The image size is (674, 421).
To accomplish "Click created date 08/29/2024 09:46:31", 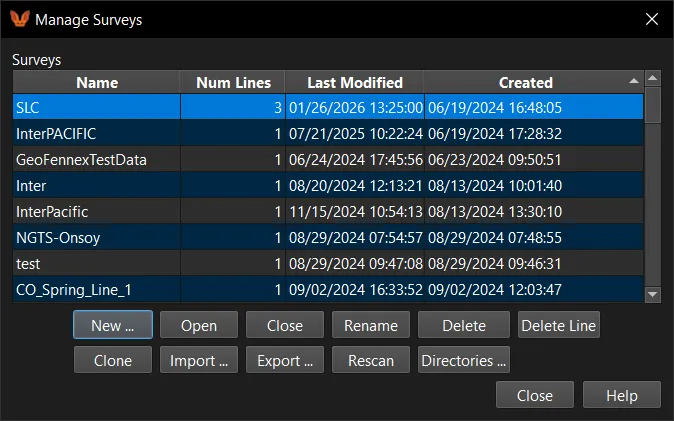I will click(x=495, y=264).
